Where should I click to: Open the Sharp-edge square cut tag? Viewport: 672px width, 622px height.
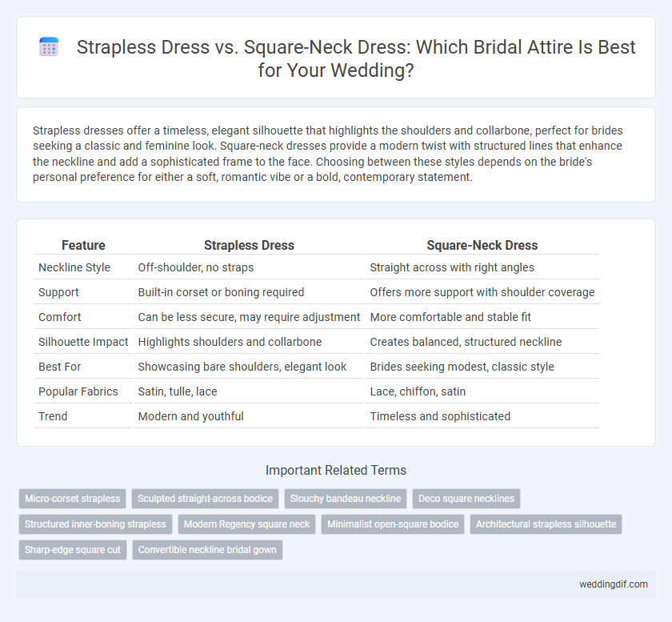point(73,550)
